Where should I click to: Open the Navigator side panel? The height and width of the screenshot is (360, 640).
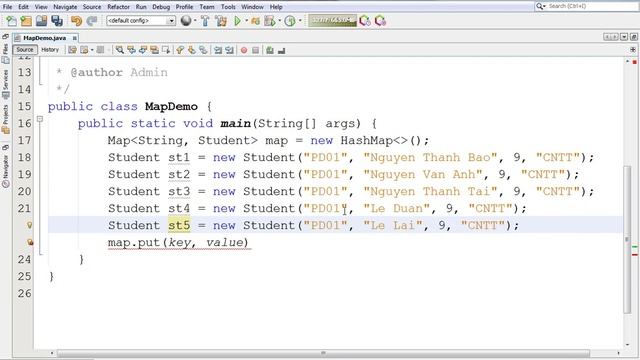(5, 171)
